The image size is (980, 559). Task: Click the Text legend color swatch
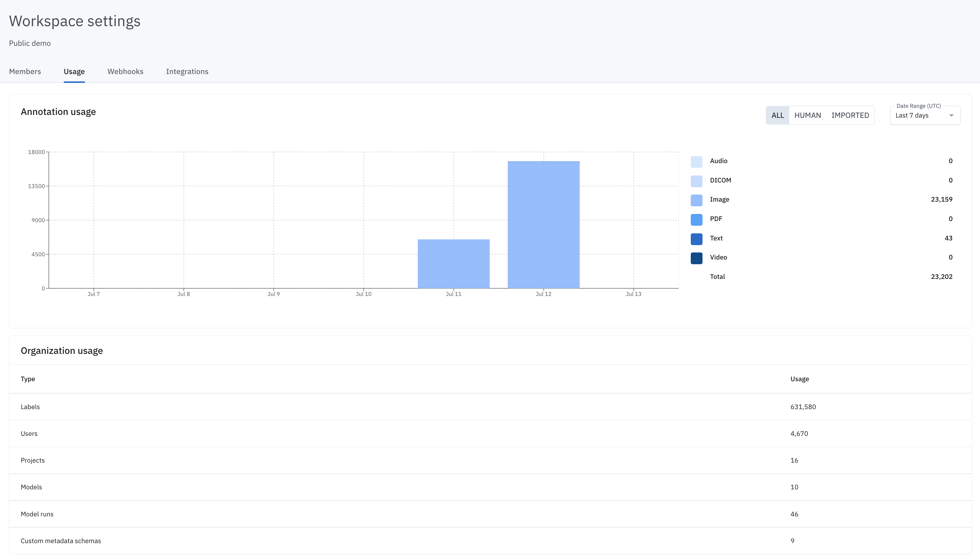(x=696, y=239)
